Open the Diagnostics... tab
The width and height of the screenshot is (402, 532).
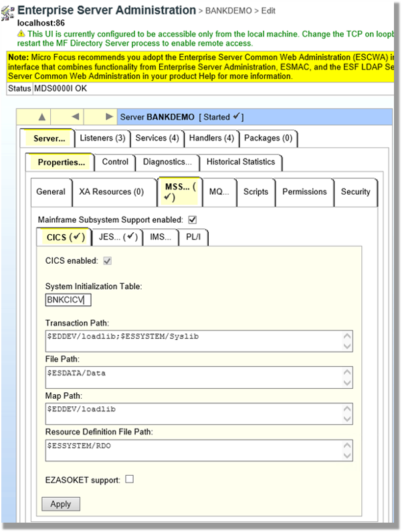coord(167,162)
